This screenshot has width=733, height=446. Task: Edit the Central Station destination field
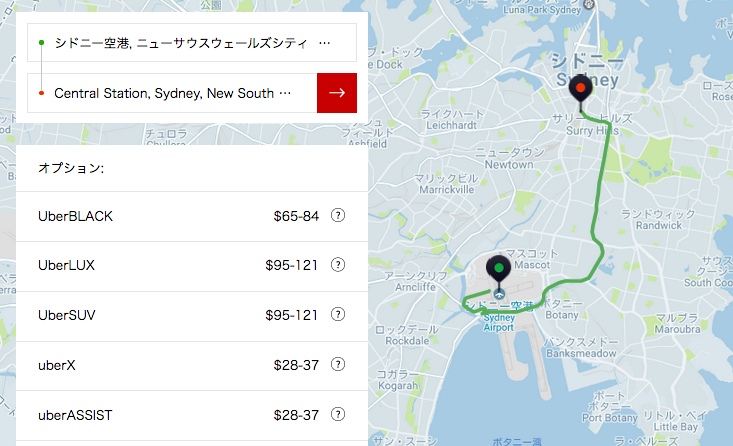[x=172, y=93]
